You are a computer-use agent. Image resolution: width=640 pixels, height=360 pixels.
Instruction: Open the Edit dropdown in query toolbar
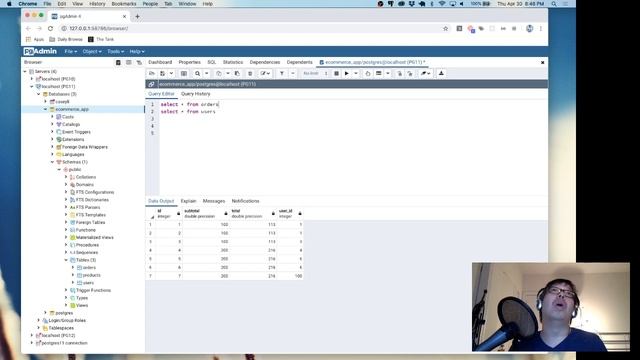[265, 73]
